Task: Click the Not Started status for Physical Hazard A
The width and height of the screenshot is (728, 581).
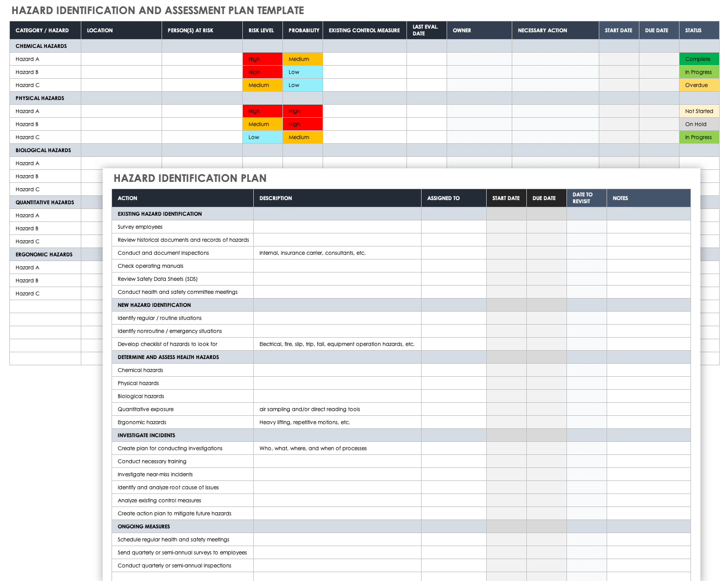Action: point(698,111)
